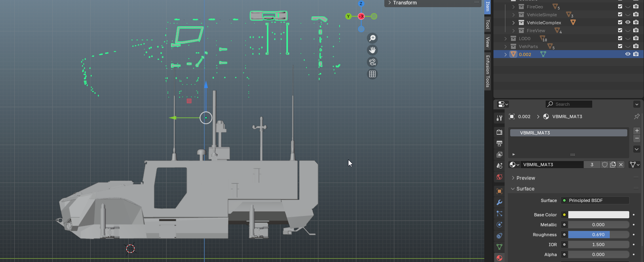Expand the LOD0 collection

[x=505, y=39]
